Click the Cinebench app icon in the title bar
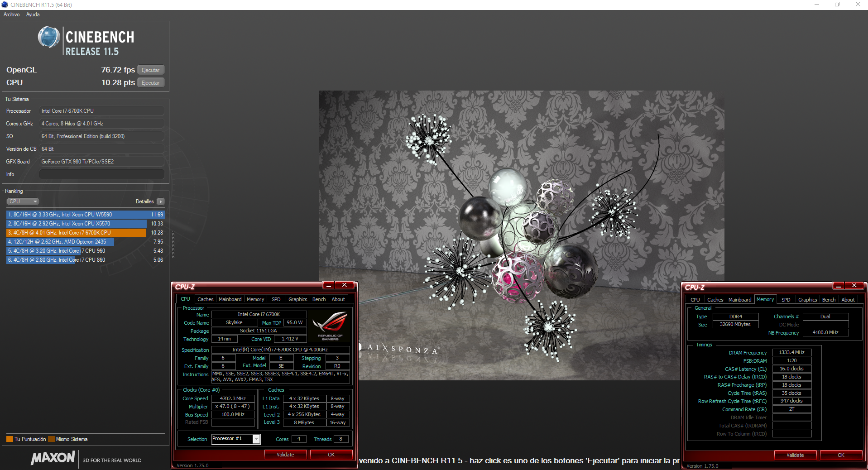Screen dimensions: 868x470 [x=5, y=5]
